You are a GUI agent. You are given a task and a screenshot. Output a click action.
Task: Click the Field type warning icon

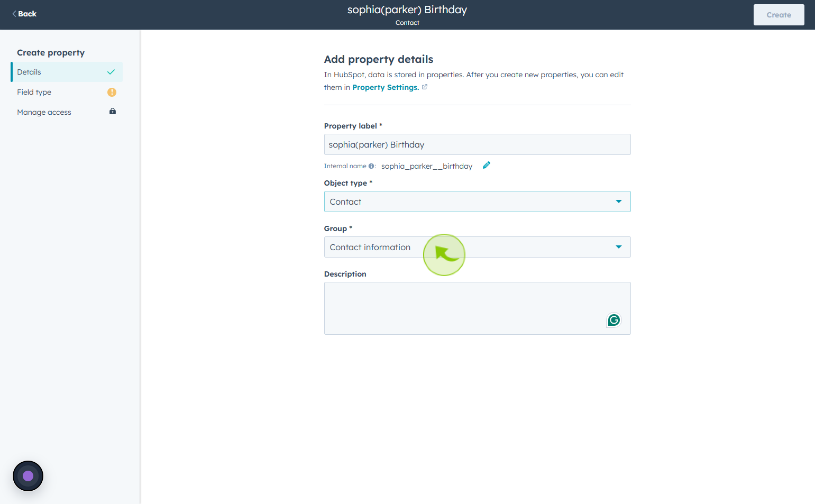click(112, 92)
